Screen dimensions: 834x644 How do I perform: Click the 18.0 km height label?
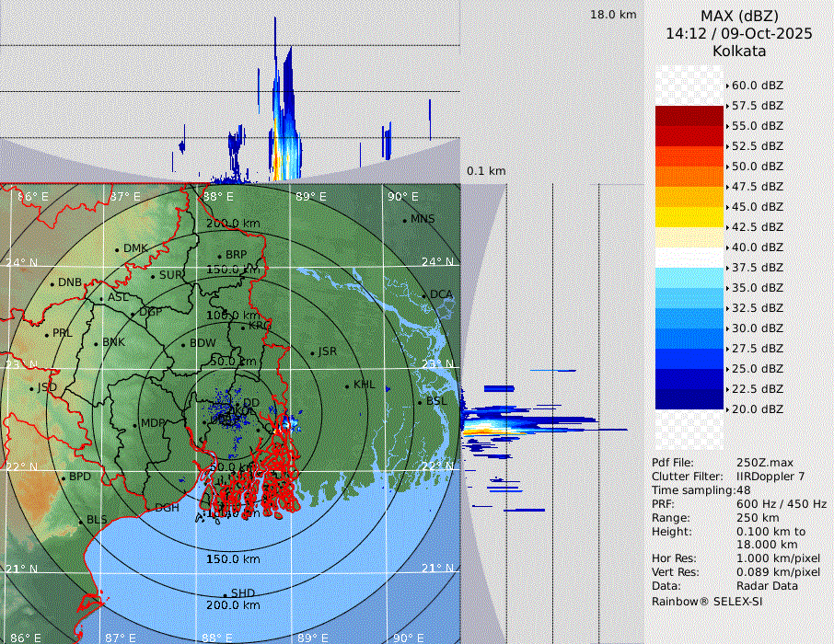pyautogui.click(x=613, y=15)
